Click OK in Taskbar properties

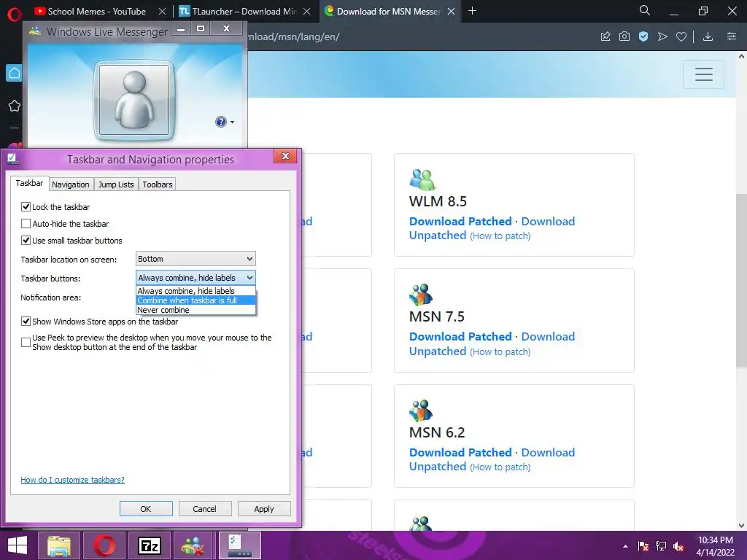tap(146, 508)
